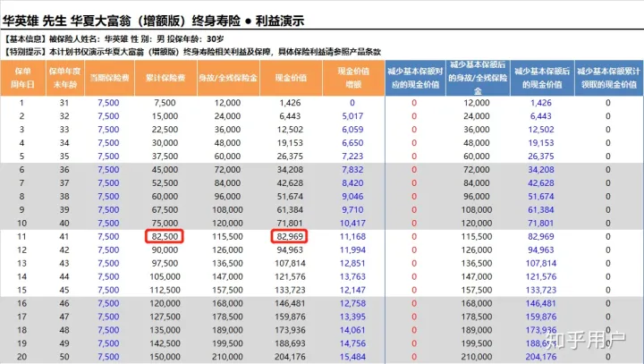Click blue 204,176 under 减少基本保额后的现金价值
The height and width of the screenshot is (364, 644).
[541, 357]
